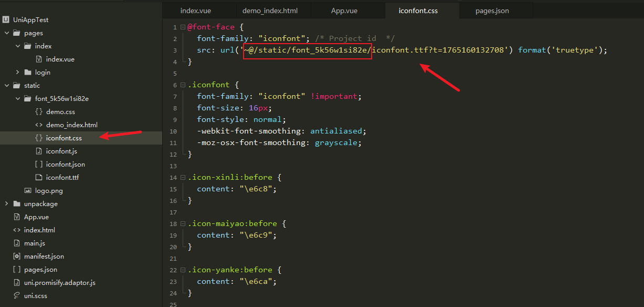The height and width of the screenshot is (307, 644).
Task: Click the static folder icon
Action: 17,85
